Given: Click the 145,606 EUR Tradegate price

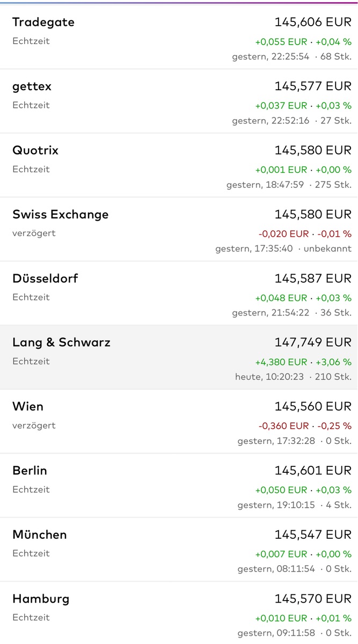Looking at the screenshot, I should point(313,23).
